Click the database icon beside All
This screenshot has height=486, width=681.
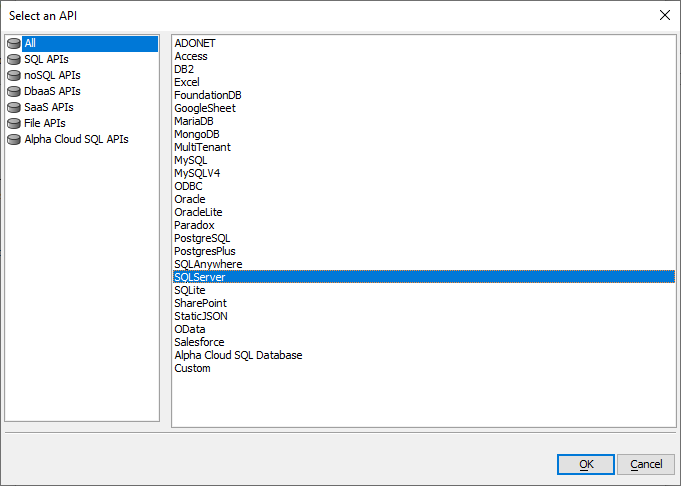(14, 43)
